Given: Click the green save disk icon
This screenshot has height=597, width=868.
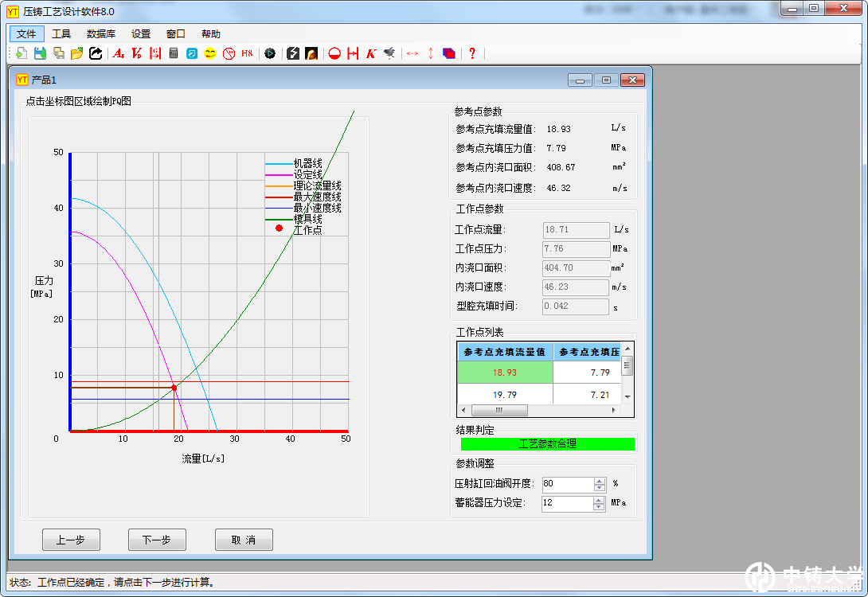Looking at the screenshot, I should click(40, 53).
